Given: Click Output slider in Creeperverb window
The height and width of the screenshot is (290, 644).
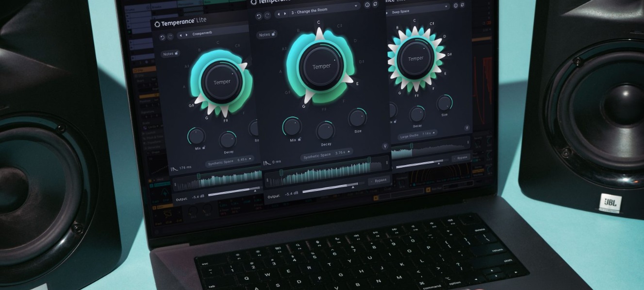Looking at the screenshot, I should pos(234,191).
